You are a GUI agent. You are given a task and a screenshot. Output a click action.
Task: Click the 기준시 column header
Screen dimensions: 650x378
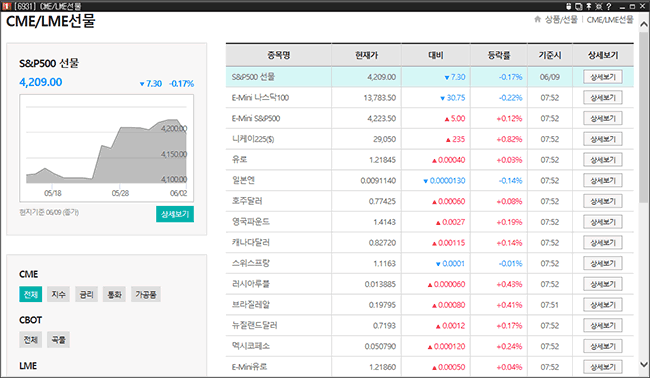click(x=550, y=55)
